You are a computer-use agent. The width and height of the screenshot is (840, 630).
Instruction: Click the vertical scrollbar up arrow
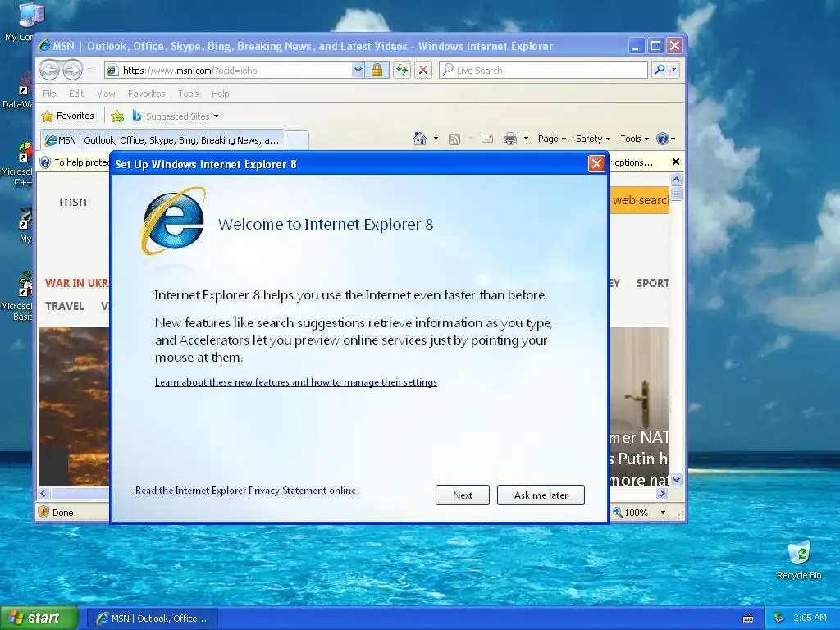[x=676, y=179]
